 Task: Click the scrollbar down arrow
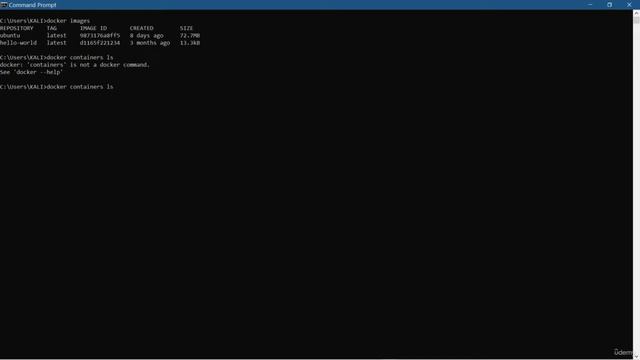coord(636,356)
